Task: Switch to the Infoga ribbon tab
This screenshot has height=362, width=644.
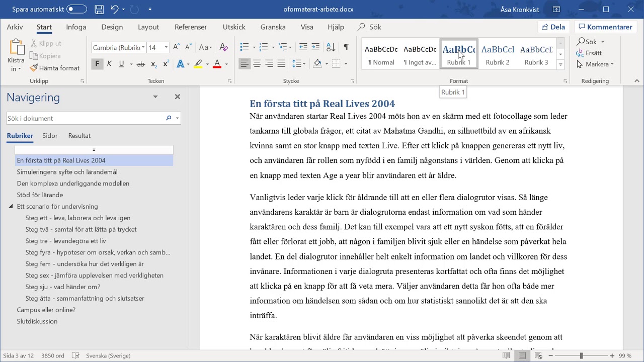Action: coord(76,27)
